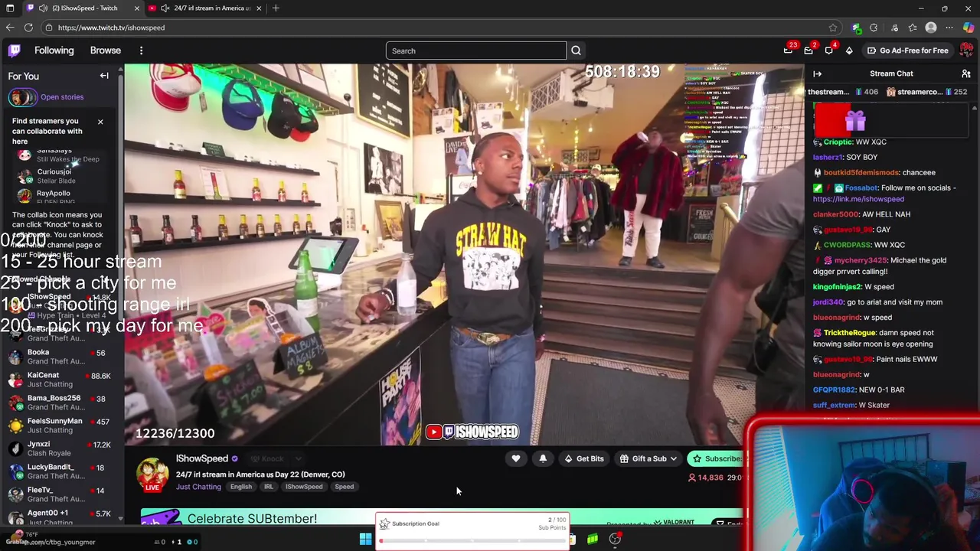Expand the chevron next to Knock
Image resolution: width=980 pixels, height=551 pixels.
pyautogui.click(x=298, y=458)
